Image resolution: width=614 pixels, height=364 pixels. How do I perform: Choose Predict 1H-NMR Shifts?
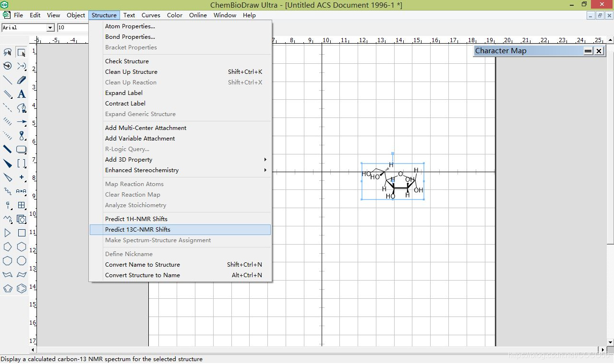click(181, 219)
